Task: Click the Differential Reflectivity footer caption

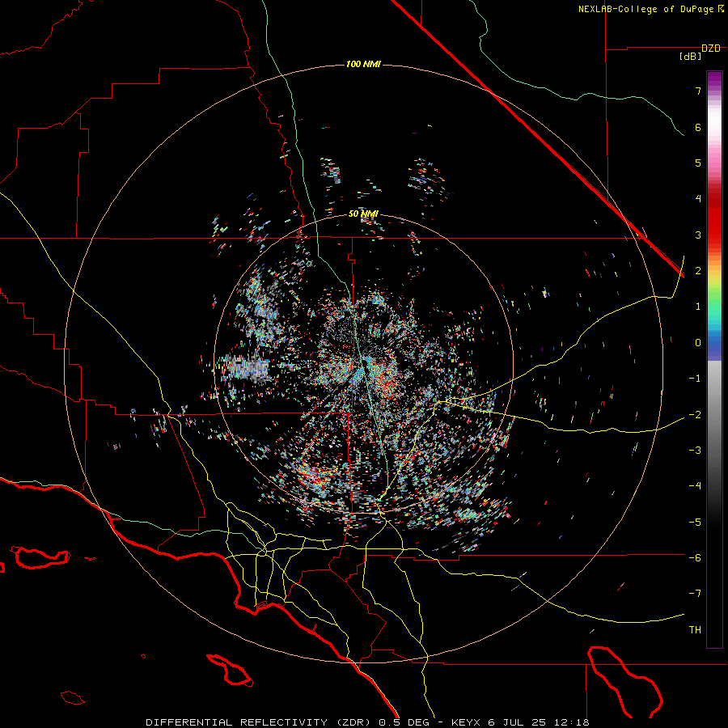Action: pos(367,722)
